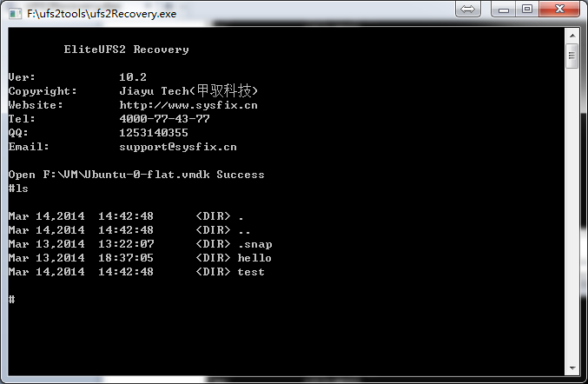
Task: Click the Jiayu Tech copyright text
Action: coord(188,90)
